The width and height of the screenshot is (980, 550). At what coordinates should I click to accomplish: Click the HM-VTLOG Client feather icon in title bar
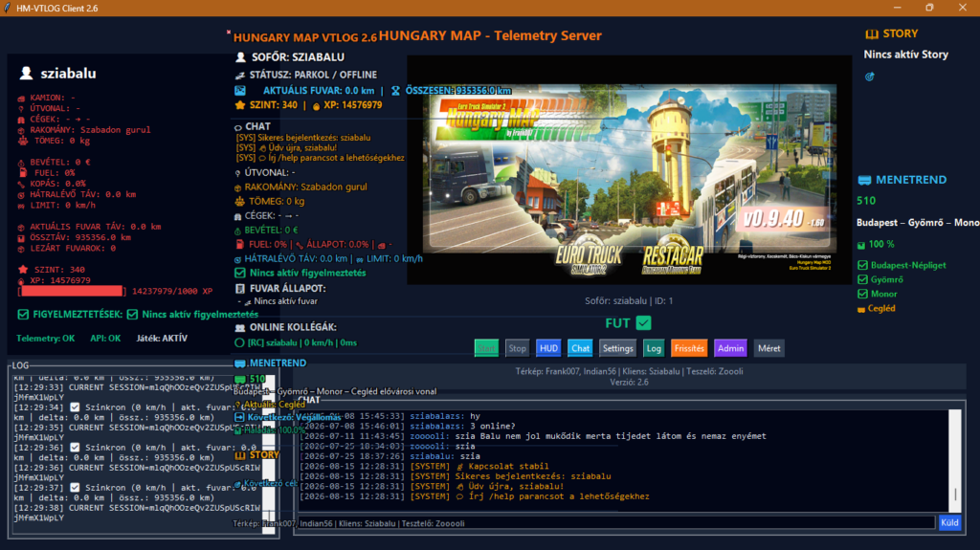click(x=8, y=8)
